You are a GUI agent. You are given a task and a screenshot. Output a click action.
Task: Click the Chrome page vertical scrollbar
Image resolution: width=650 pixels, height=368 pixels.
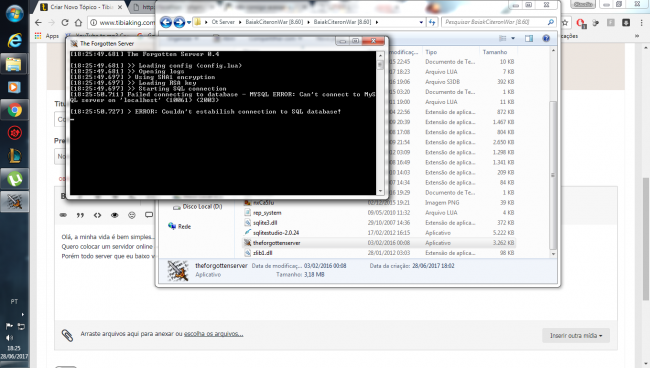click(645, 239)
